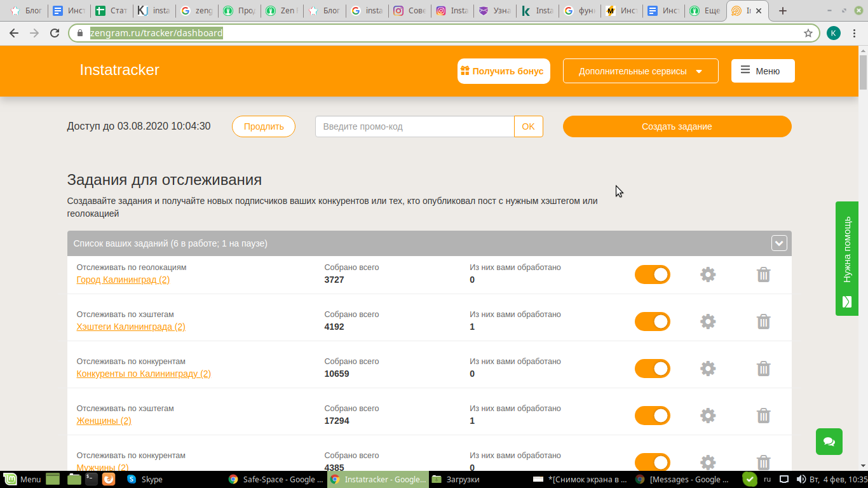The height and width of the screenshot is (488, 868).
Task: Switch keyboard layout via ru indicator
Action: click(767, 479)
